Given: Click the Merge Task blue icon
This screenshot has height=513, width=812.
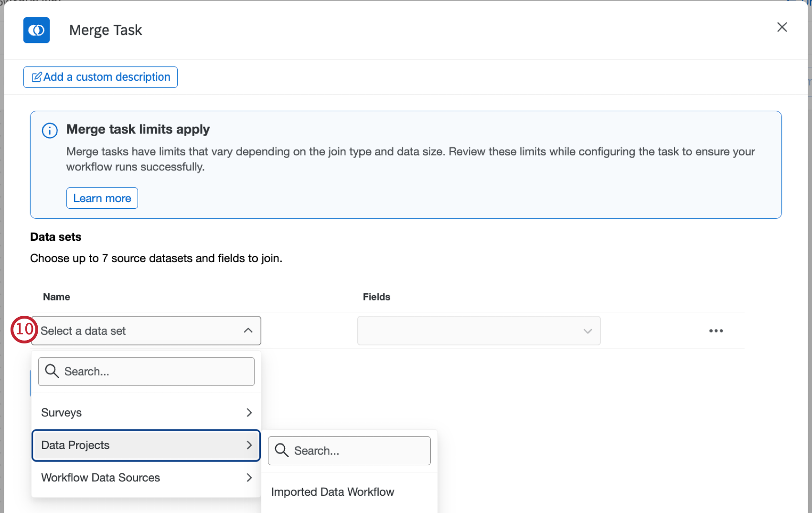Looking at the screenshot, I should tap(36, 30).
